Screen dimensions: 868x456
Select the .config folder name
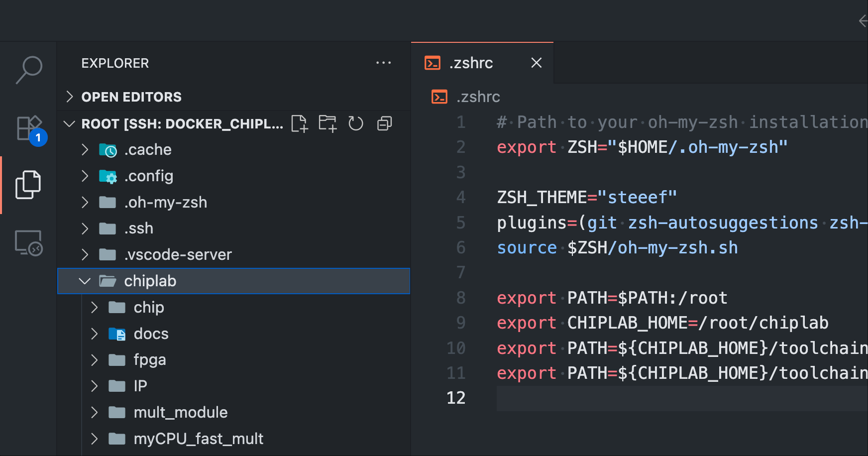[x=149, y=176]
